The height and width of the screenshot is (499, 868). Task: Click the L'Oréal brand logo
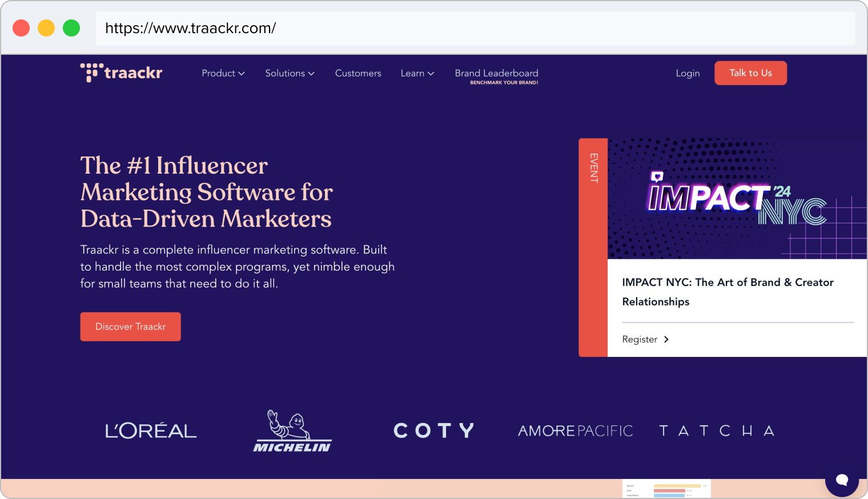(x=151, y=430)
